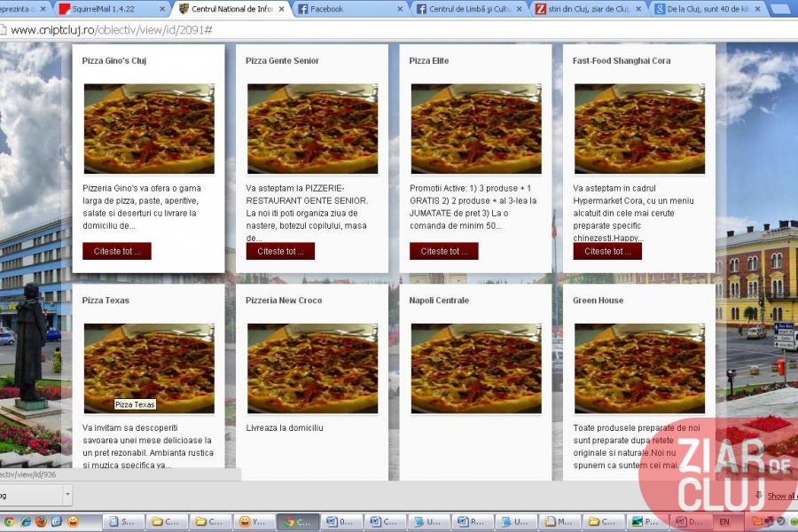Click the Pizzeria New Croco pizza image
Screen dimensions: 798x532
pos(312,369)
